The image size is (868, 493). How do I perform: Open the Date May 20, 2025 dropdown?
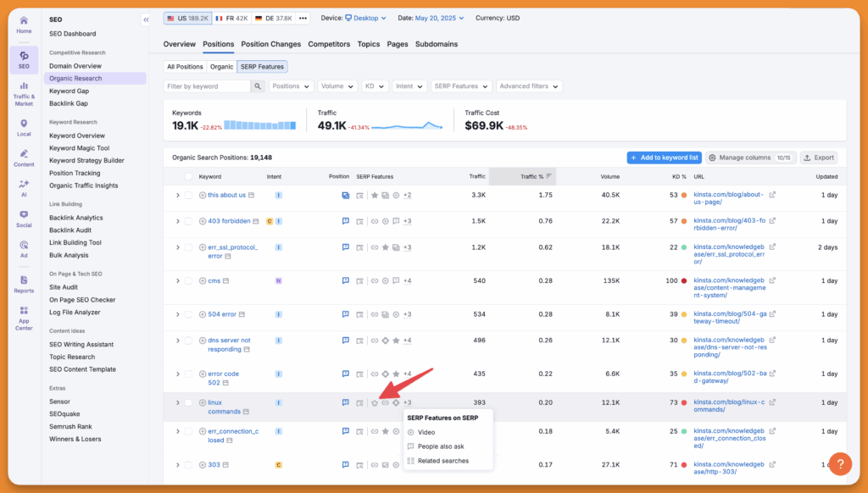(x=439, y=19)
